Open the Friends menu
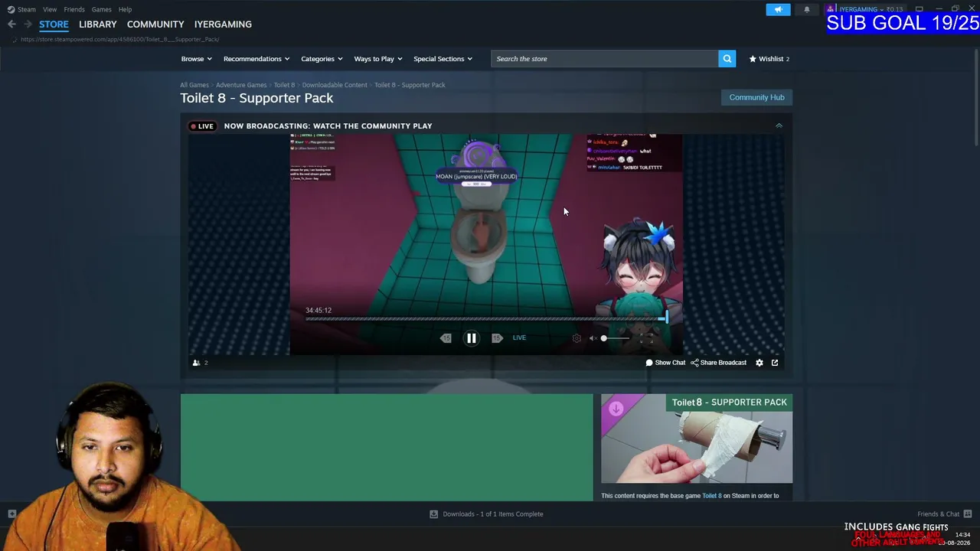980x551 pixels. point(74,9)
